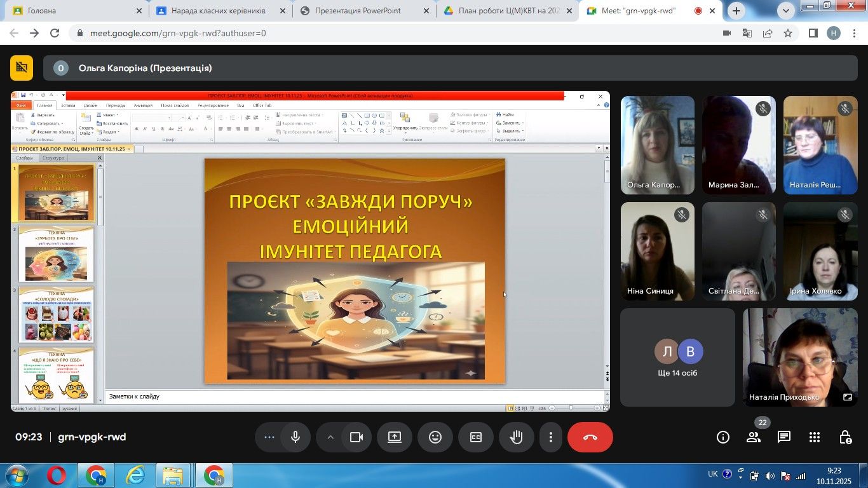Expand the left three-dot options pill
Screen dimensions: 868x488
coord(269,437)
